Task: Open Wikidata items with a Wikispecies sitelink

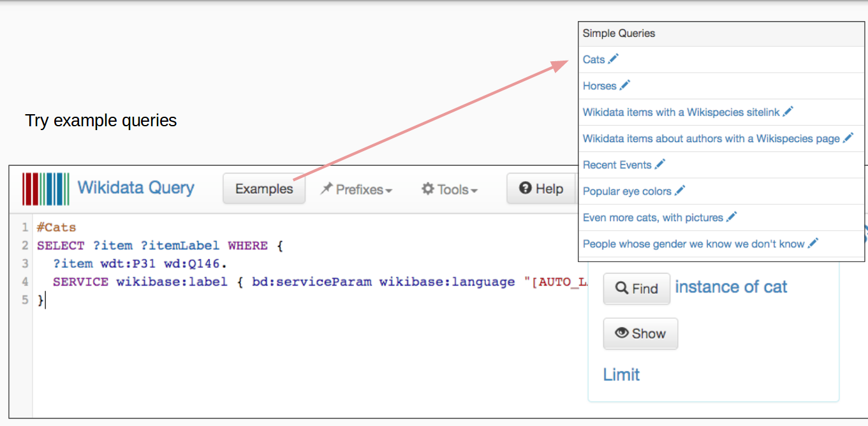Action: [x=681, y=112]
